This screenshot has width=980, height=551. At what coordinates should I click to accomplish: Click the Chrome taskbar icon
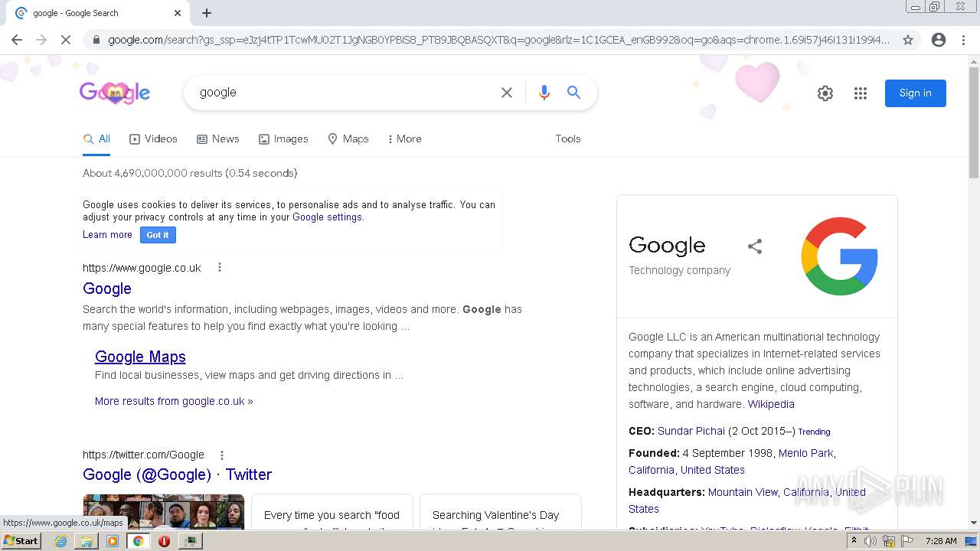pyautogui.click(x=138, y=541)
